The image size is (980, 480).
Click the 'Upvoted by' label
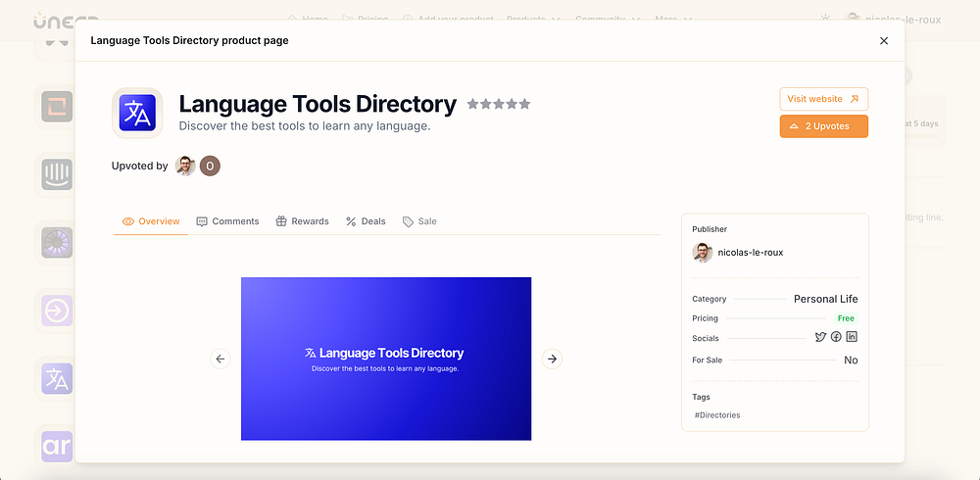(x=140, y=166)
